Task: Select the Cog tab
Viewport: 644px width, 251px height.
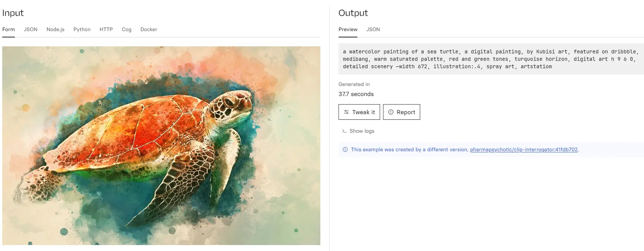Action: (127, 29)
